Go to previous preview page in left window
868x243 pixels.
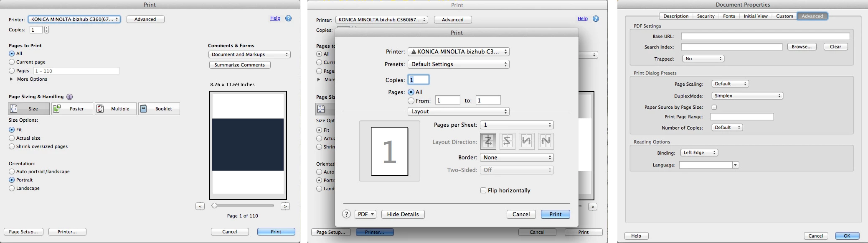coord(200,206)
